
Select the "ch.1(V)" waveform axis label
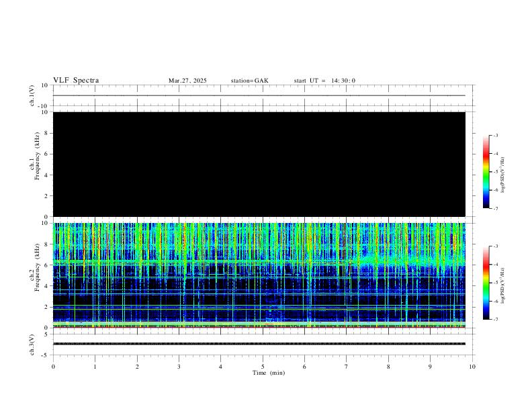point(32,95)
